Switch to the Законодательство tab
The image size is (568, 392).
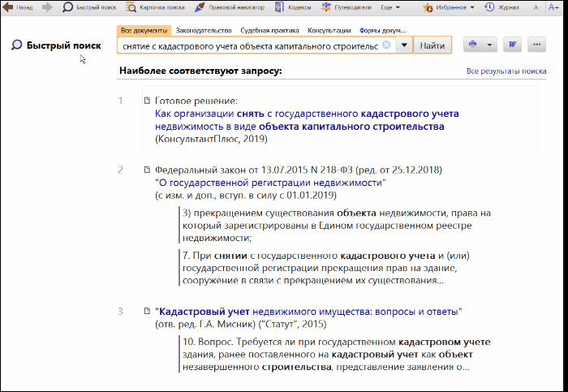tap(204, 30)
